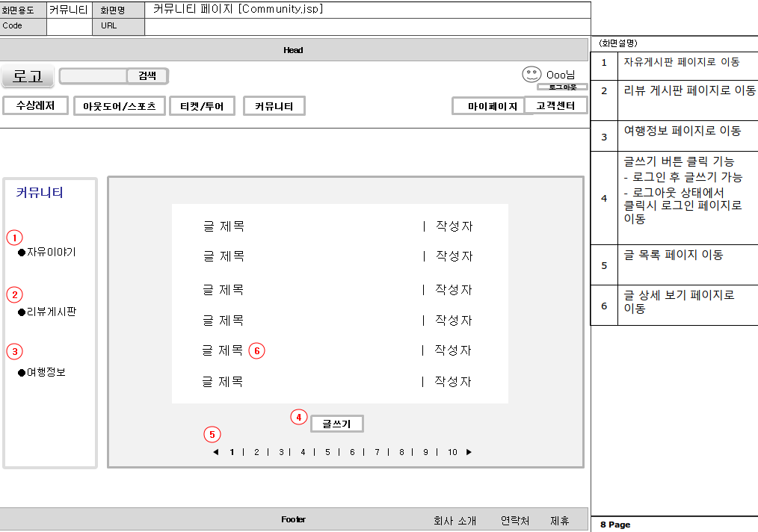The height and width of the screenshot is (532, 758).
Task: Click the 커뮤니티 sidebar heading
Action: tap(40, 192)
